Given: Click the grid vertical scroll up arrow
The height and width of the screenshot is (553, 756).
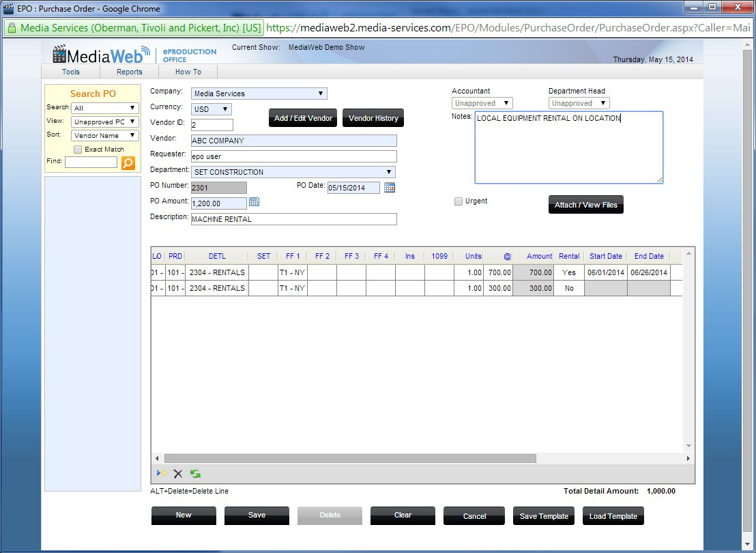Looking at the screenshot, I should (689, 253).
